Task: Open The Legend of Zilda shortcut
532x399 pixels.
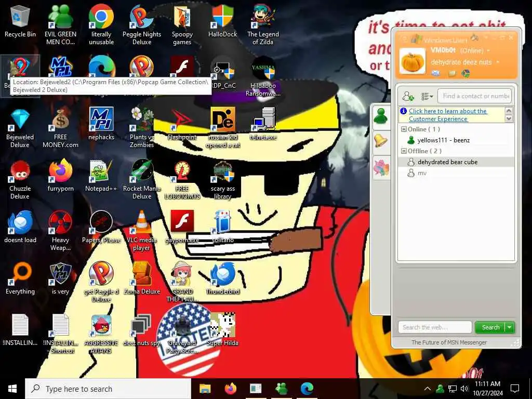Action: [x=263, y=24]
